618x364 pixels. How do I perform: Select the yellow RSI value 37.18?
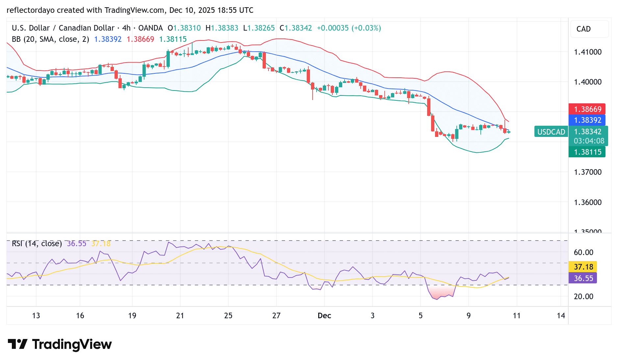click(582, 267)
